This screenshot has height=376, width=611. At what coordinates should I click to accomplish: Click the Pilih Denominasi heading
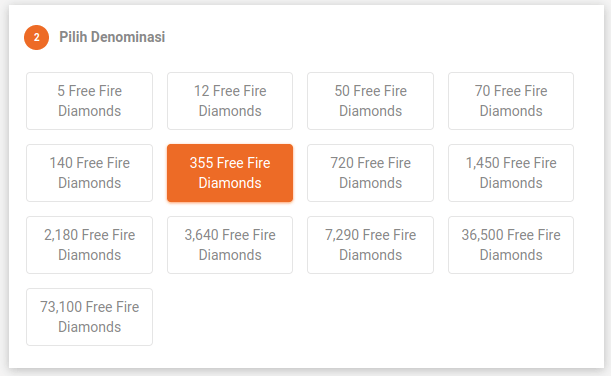tap(112, 37)
